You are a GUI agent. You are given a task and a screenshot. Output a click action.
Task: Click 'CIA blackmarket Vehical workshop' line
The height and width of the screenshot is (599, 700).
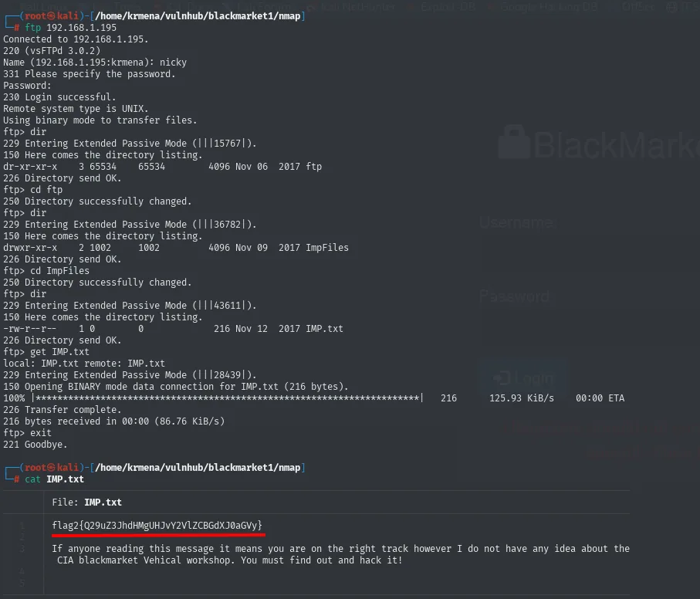[230, 560]
